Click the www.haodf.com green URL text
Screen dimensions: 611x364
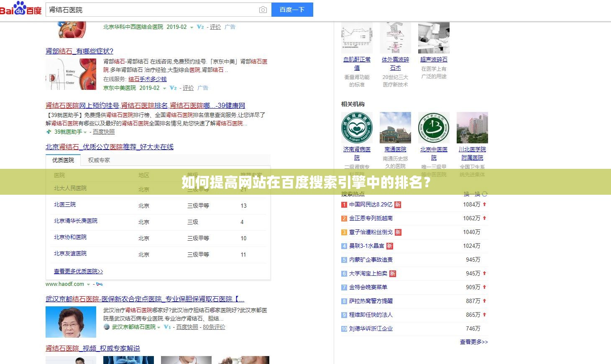click(x=65, y=284)
